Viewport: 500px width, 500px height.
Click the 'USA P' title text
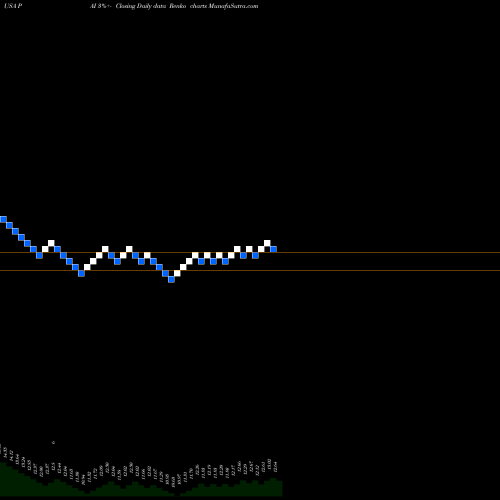coord(13,6)
